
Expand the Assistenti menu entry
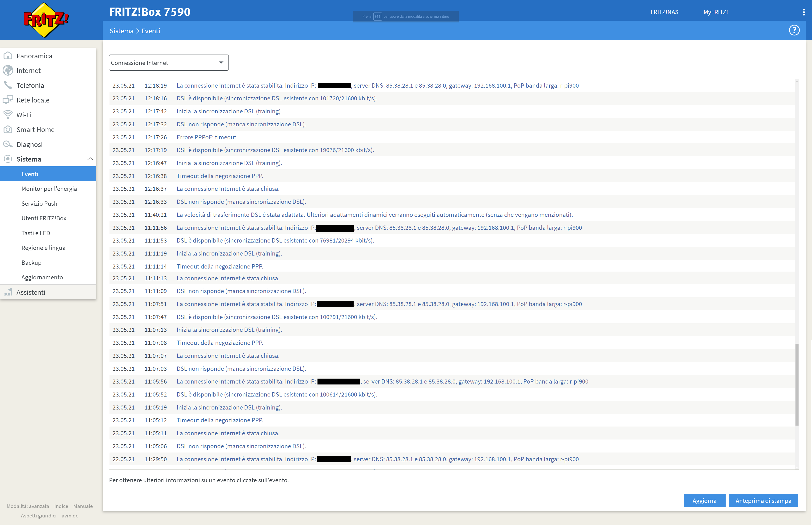31,292
